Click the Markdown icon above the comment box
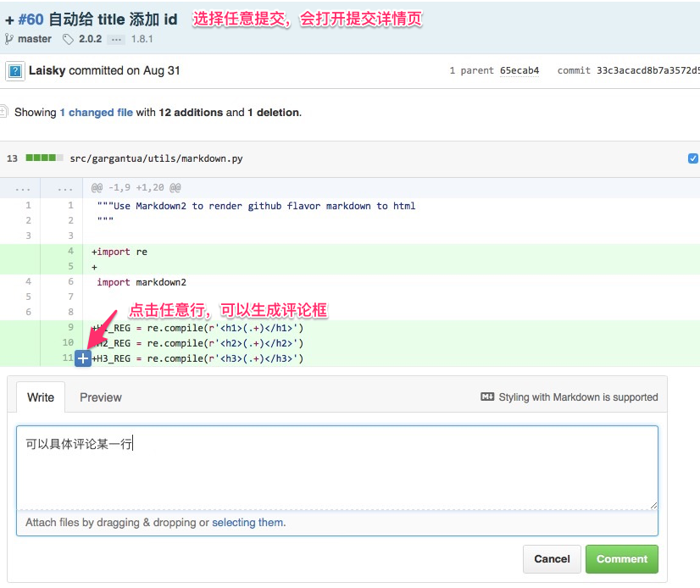 487,397
